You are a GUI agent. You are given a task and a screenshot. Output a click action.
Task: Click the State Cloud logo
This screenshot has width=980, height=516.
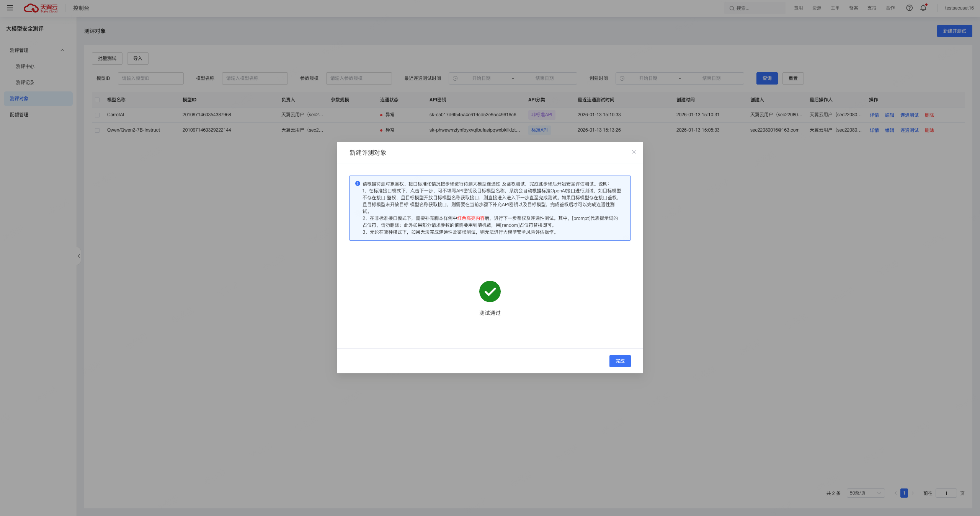41,8
